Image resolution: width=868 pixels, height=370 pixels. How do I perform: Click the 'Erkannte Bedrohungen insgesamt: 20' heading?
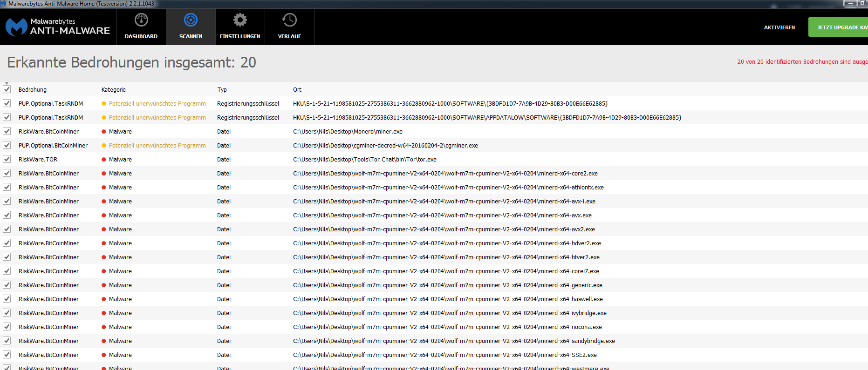point(131,62)
